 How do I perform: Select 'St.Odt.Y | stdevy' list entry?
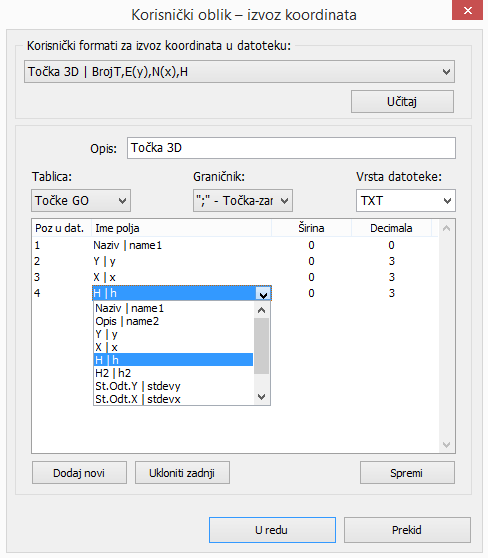[173, 386]
